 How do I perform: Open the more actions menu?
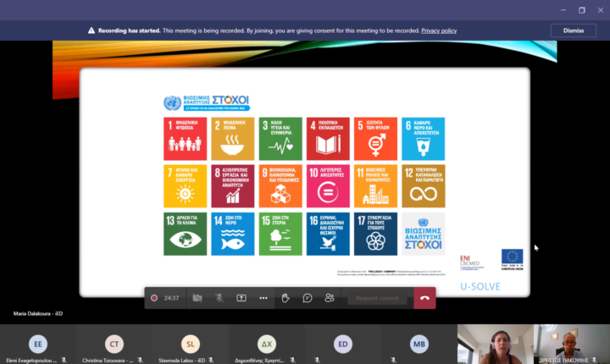tap(263, 298)
